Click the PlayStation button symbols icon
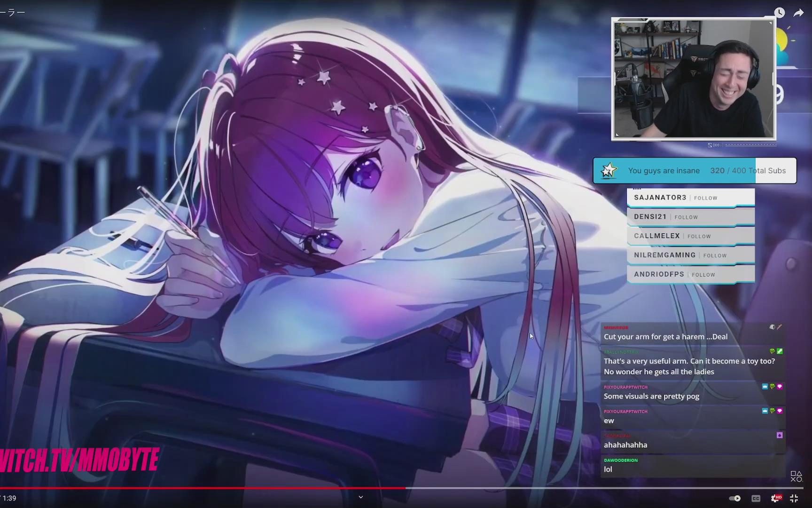The height and width of the screenshot is (508, 812). pos(796,476)
